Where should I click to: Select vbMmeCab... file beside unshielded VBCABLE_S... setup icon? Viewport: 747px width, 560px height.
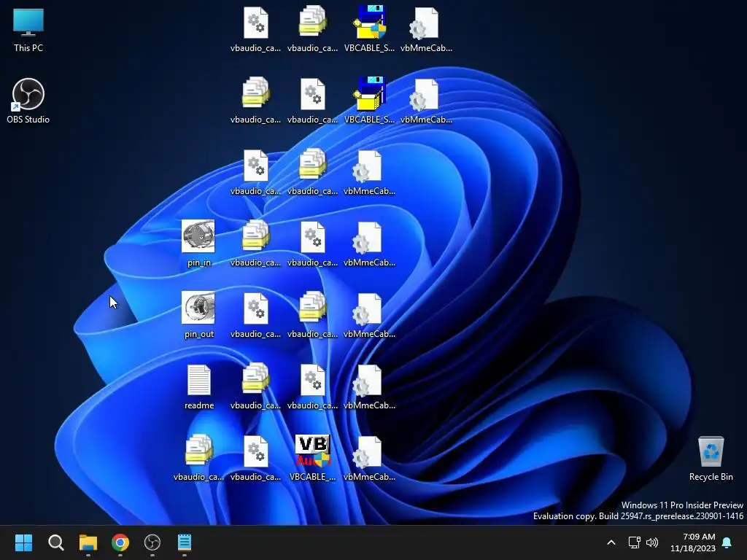[426, 101]
